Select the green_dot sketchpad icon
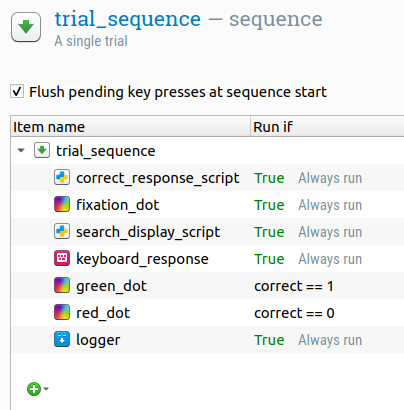The image size is (404, 410). [x=62, y=285]
